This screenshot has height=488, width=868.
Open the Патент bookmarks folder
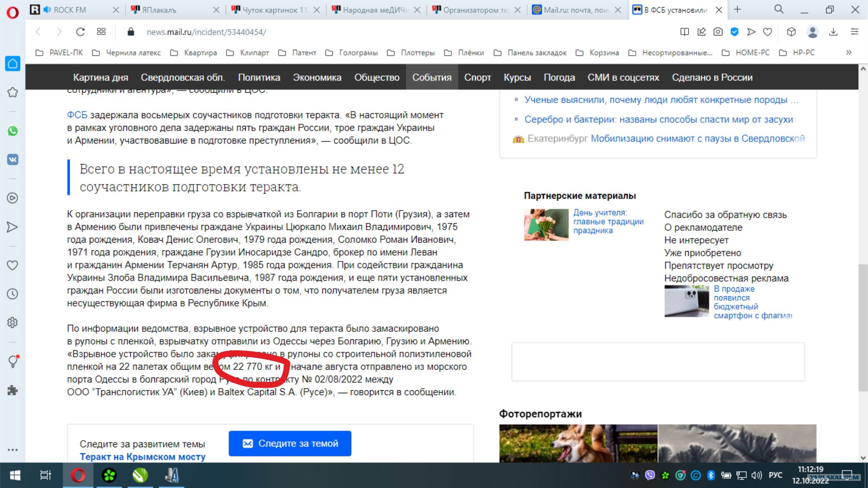click(297, 53)
